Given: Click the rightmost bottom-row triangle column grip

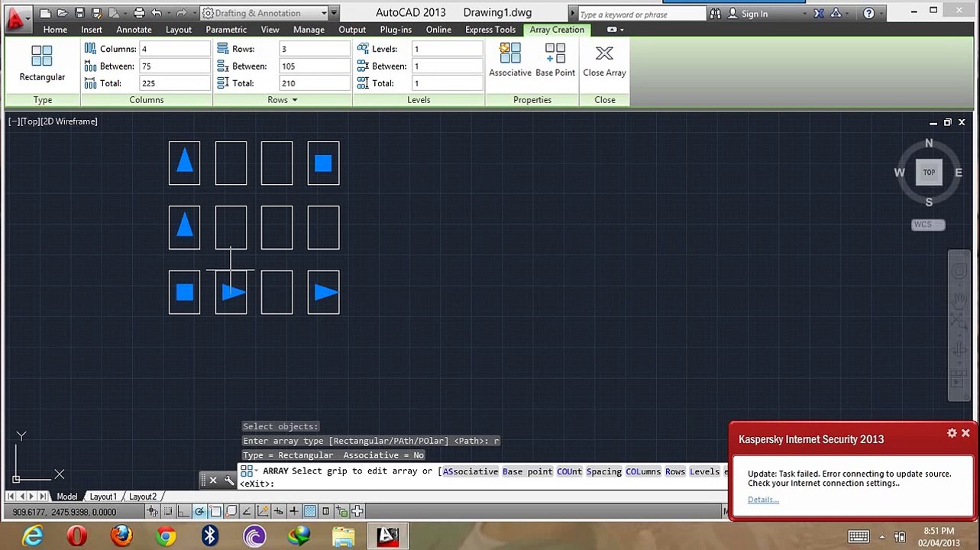Looking at the screenshot, I should pyautogui.click(x=327, y=292).
